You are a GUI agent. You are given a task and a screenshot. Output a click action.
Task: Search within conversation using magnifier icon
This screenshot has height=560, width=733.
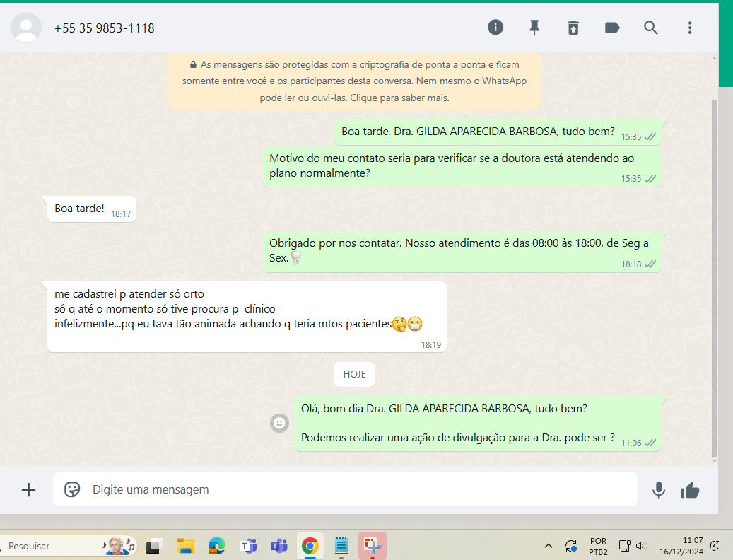pyautogui.click(x=651, y=28)
